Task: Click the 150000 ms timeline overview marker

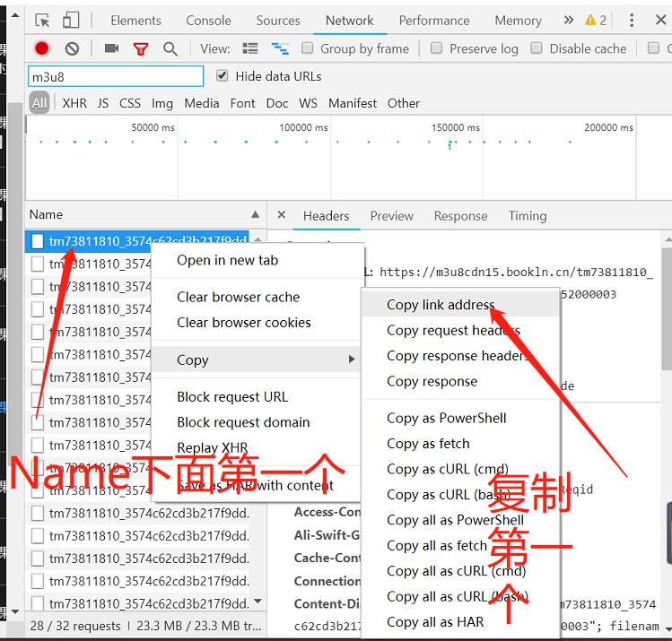Action: pos(454,128)
